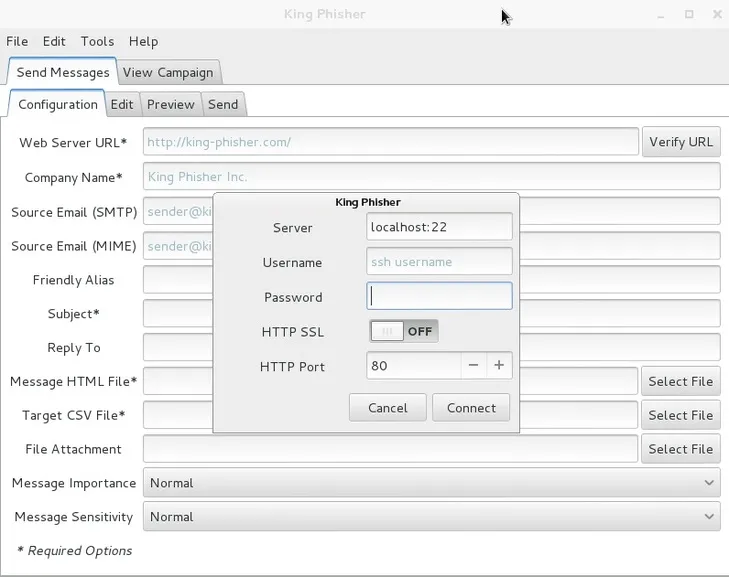Increase HTTP Port with plus button
Viewport: 729px width, 577px height.
coord(499,365)
